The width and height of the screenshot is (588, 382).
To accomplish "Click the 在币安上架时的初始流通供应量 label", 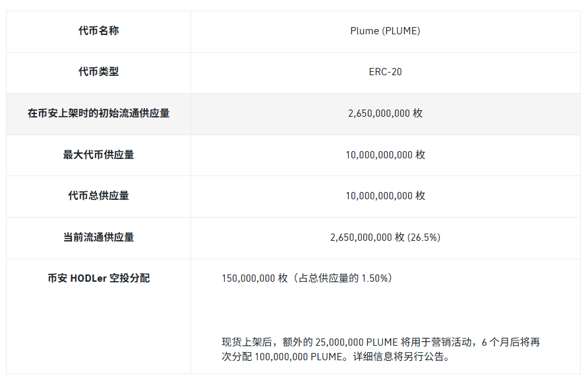I will pyautogui.click(x=99, y=113).
